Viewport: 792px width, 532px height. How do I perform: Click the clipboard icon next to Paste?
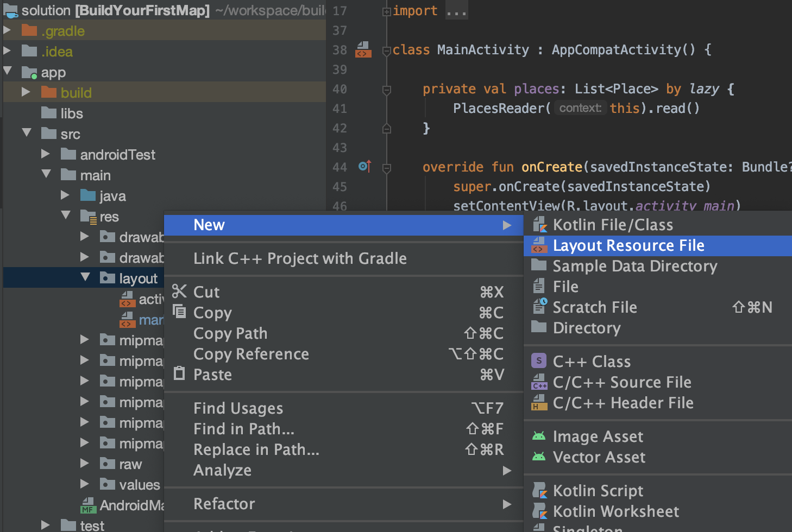(x=179, y=374)
